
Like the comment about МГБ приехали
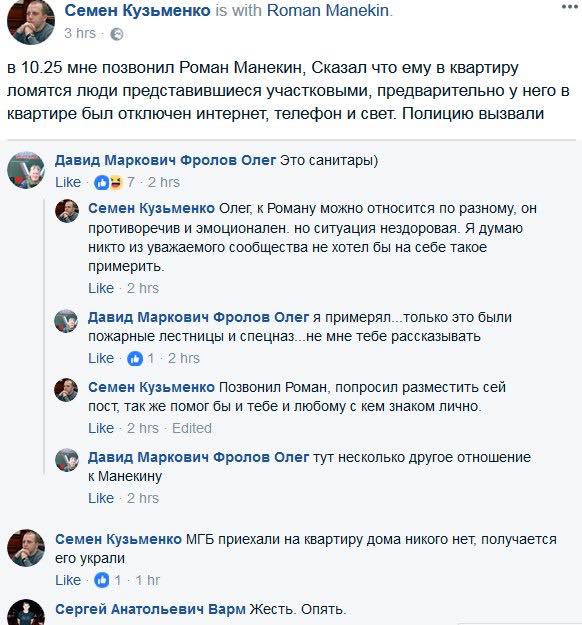point(68,580)
